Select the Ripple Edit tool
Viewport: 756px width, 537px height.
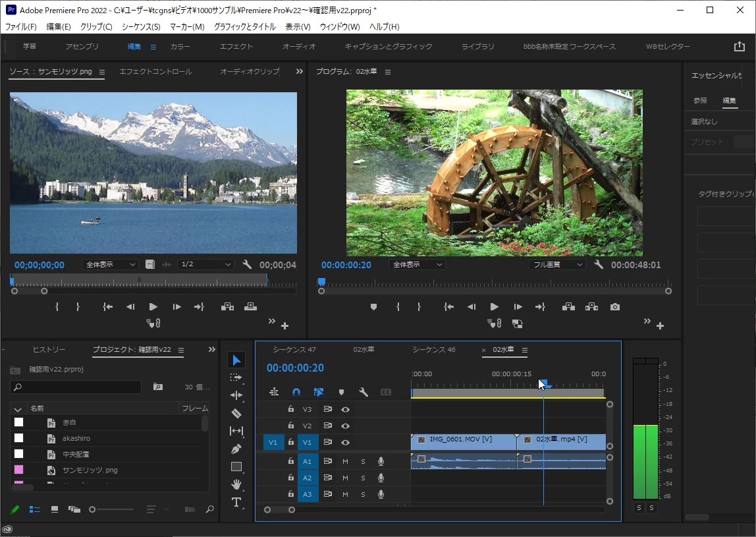pos(236,395)
